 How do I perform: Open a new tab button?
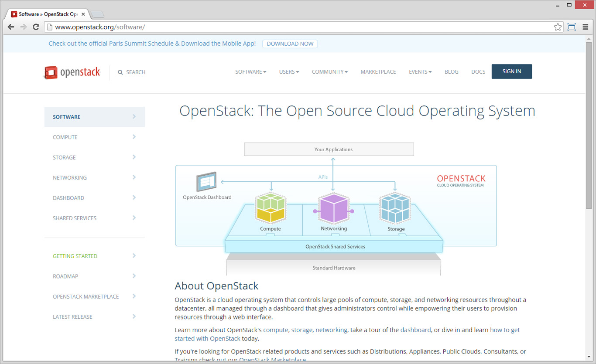97,14
